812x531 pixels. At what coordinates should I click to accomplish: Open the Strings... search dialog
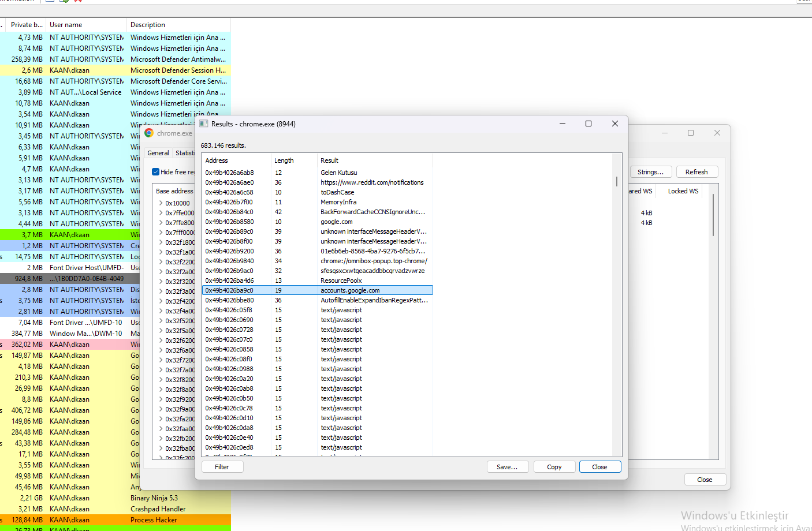(651, 172)
